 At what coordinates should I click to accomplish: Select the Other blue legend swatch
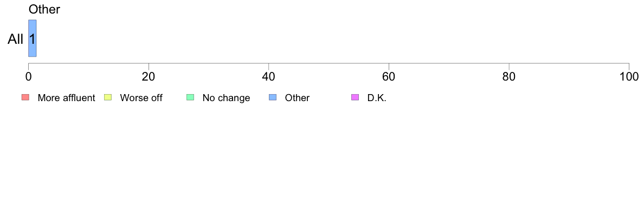coord(272,97)
